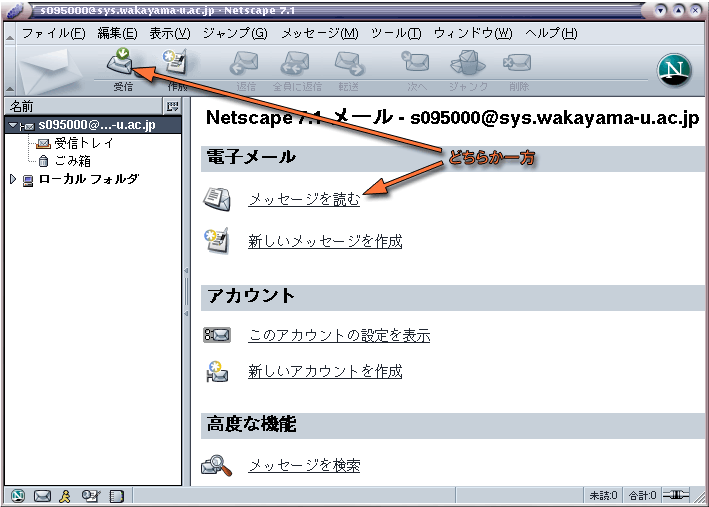Click the 新しいメッセージを作成 link

pos(325,241)
